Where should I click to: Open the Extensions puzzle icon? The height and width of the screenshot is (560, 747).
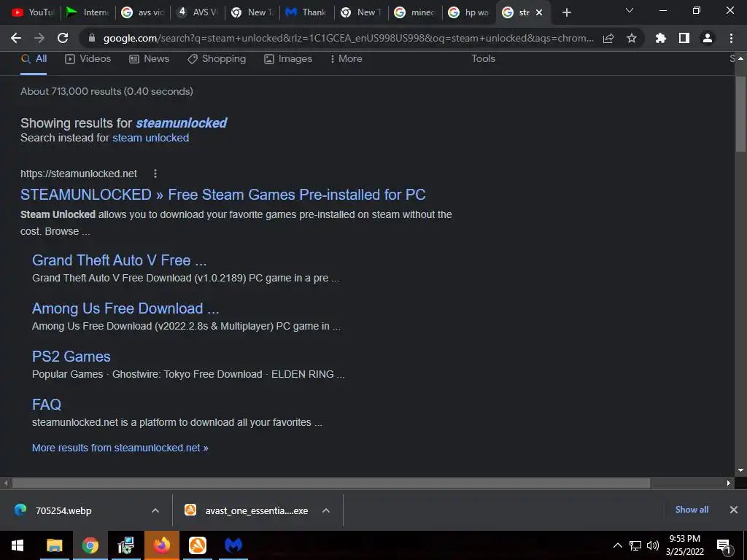(661, 38)
